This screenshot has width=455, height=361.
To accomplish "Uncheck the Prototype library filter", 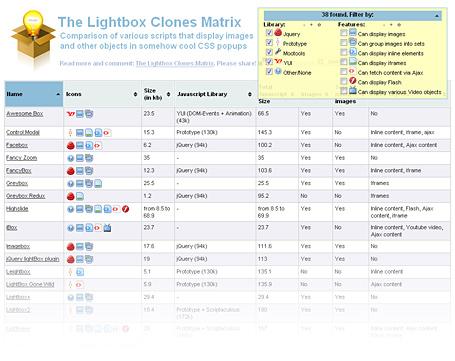I will coord(269,43).
